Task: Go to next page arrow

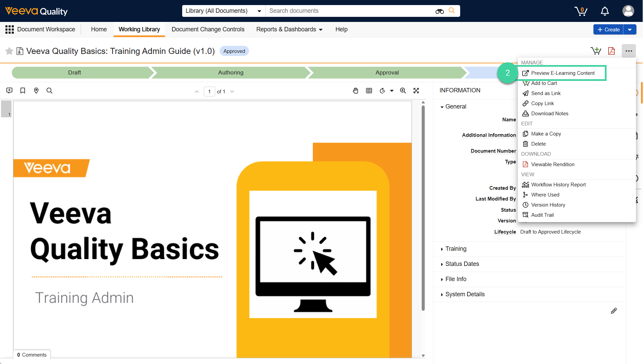Action: 232,92
